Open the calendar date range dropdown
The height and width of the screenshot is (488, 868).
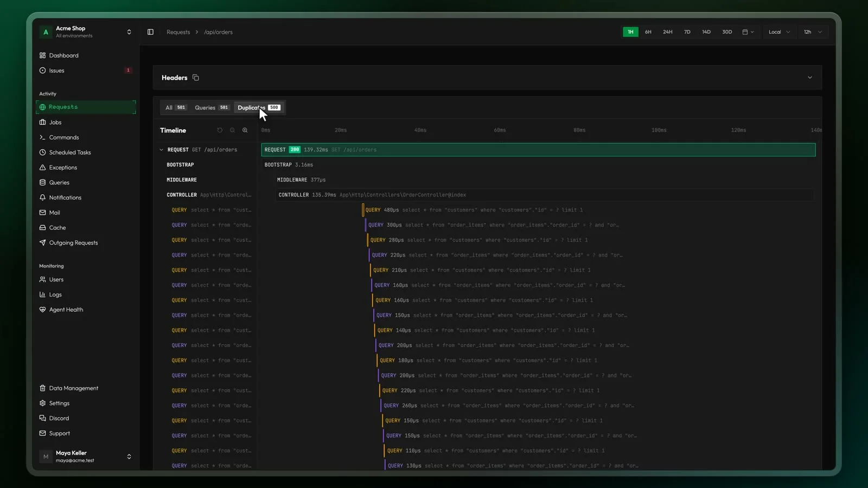[x=748, y=32]
